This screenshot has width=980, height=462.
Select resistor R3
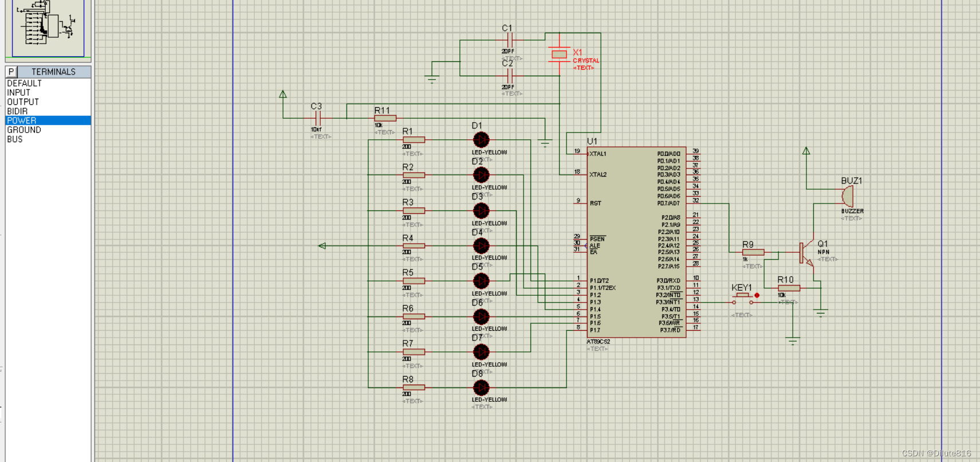click(x=414, y=211)
